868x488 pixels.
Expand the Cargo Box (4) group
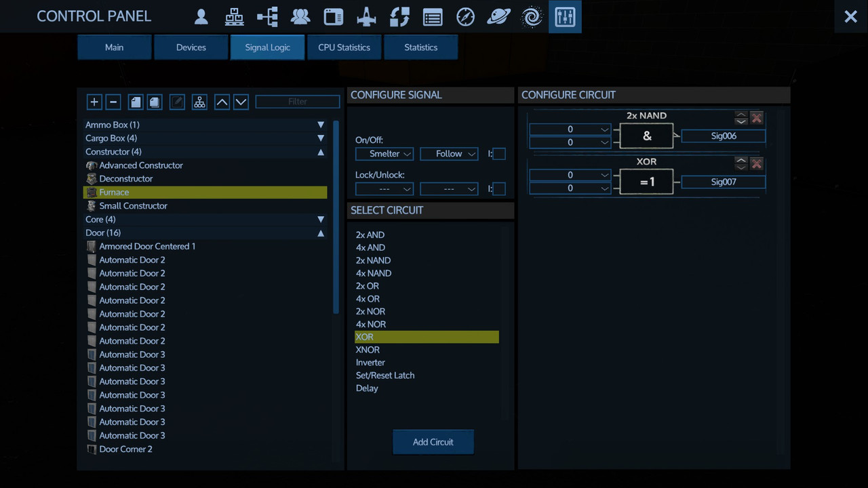coord(321,138)
